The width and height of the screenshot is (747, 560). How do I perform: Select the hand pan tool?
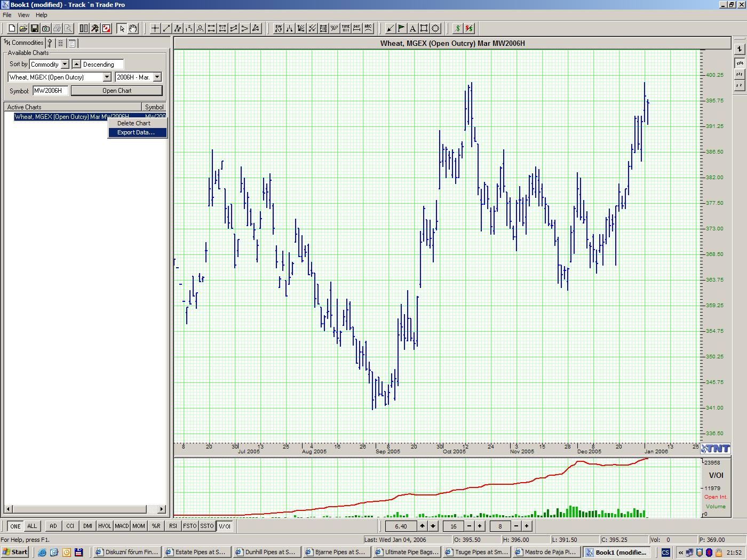pyautogui.click(x=133, y=28)
